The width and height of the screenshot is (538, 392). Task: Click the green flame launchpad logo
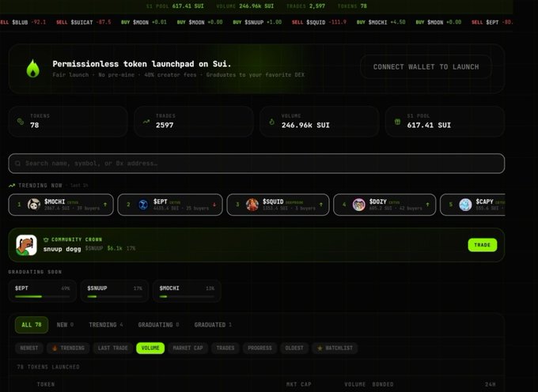coord(33,69)
